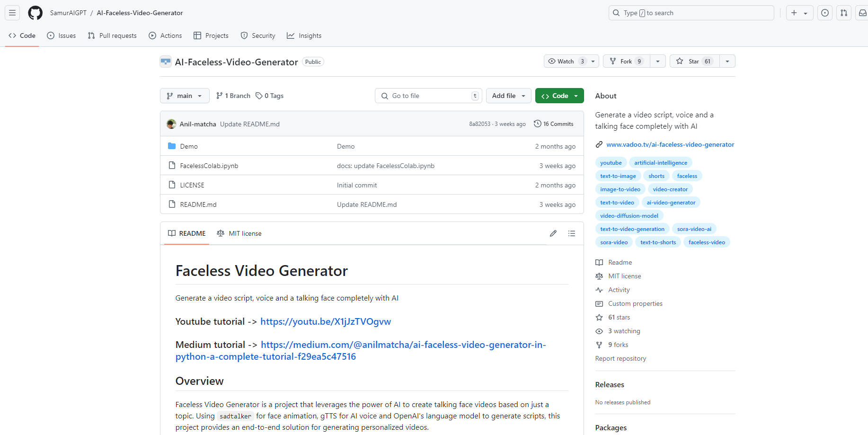Viewport: 868px width, 435px height.
Task: Switch to the Issues tab
Action: click(x=61, y=35)
